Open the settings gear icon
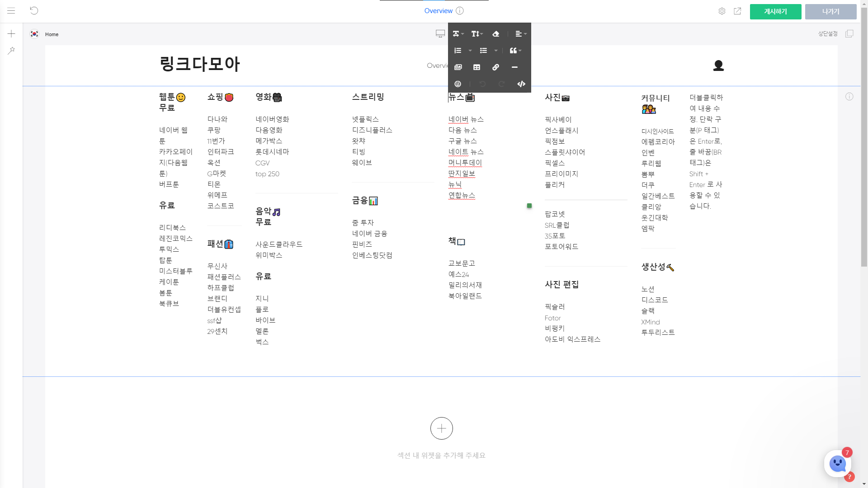The height and width of the screenshot is (488, 868). 722,11
